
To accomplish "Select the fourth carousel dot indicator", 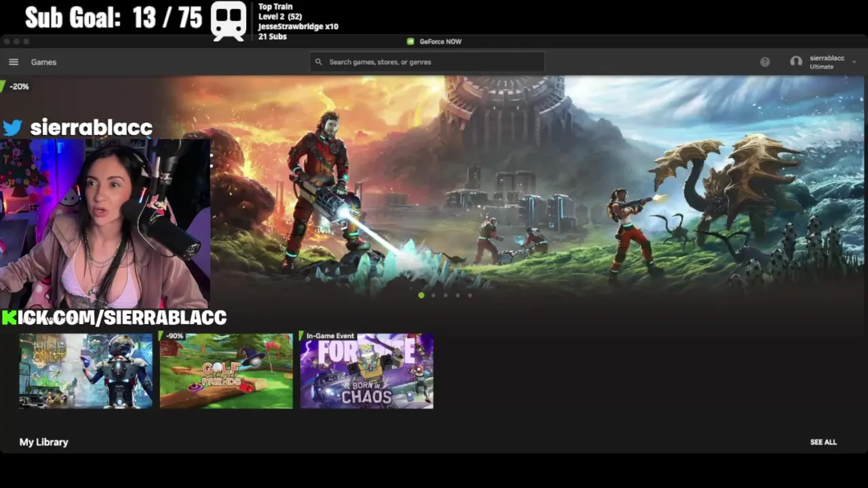I will point(458,296).
